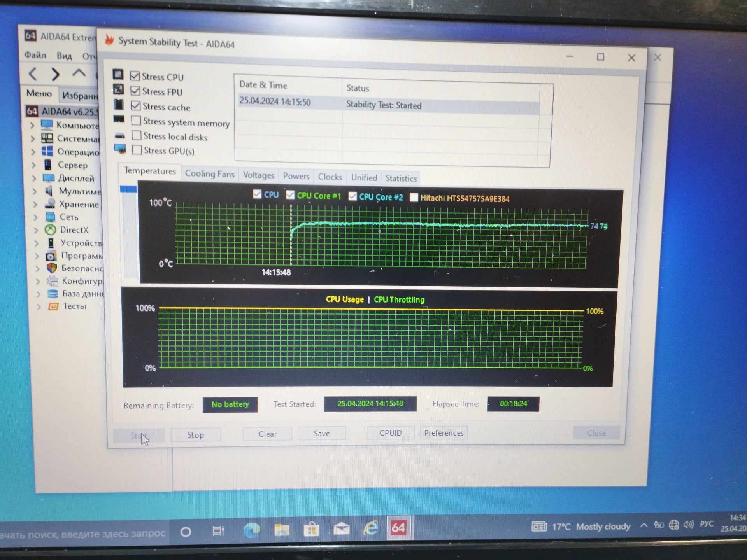Expand the Программы tree node

coord(37,255)
